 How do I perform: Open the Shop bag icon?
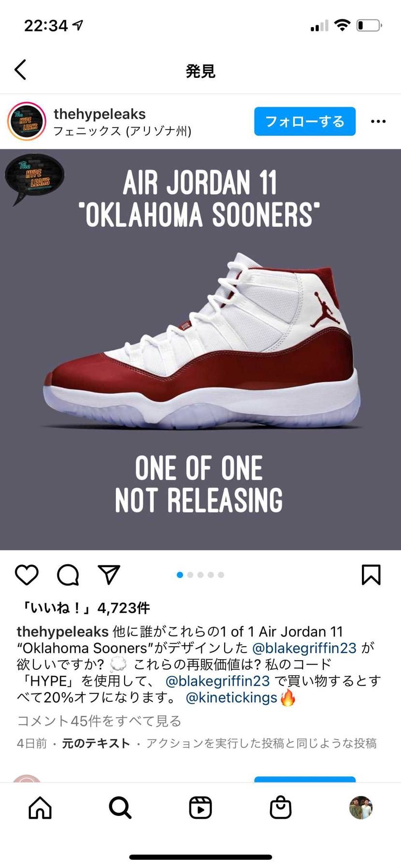click(x=281, y=808)
